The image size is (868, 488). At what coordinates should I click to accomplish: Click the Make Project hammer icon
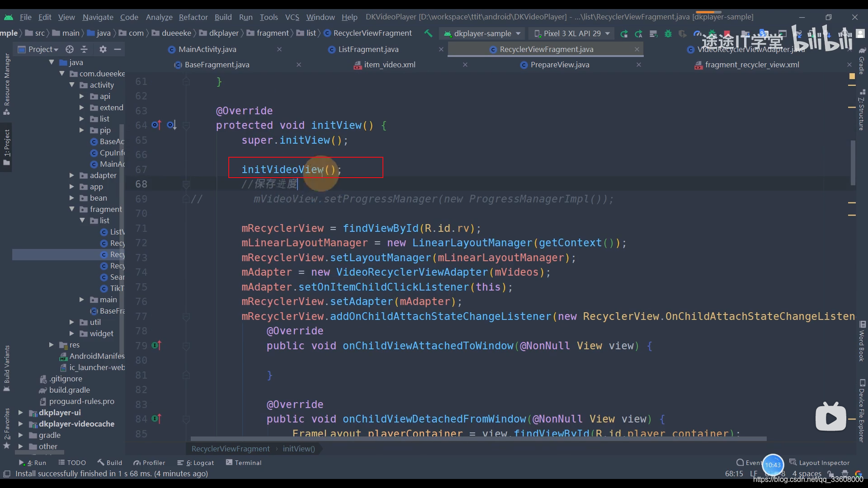[x=428, y=33]
